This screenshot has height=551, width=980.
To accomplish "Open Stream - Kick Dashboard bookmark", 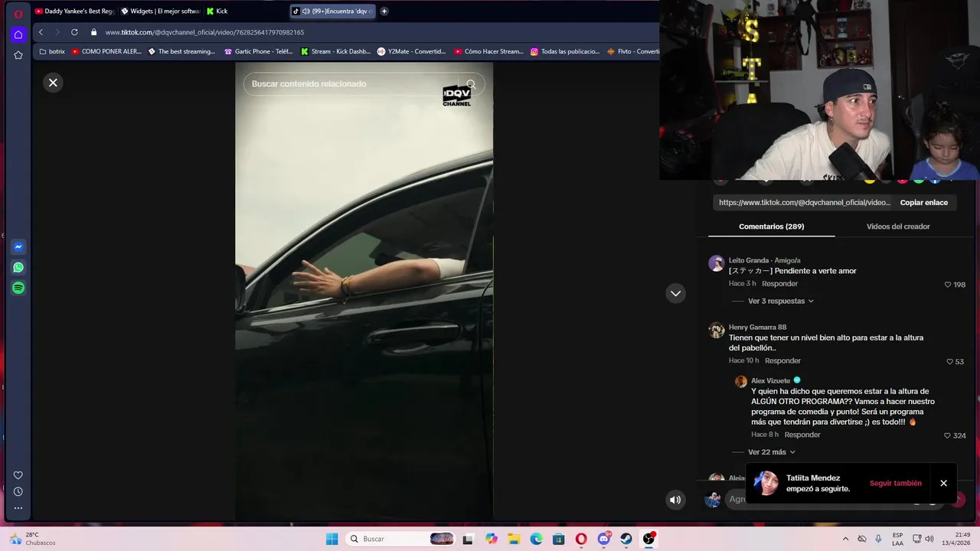I will [x=335, y=51].
